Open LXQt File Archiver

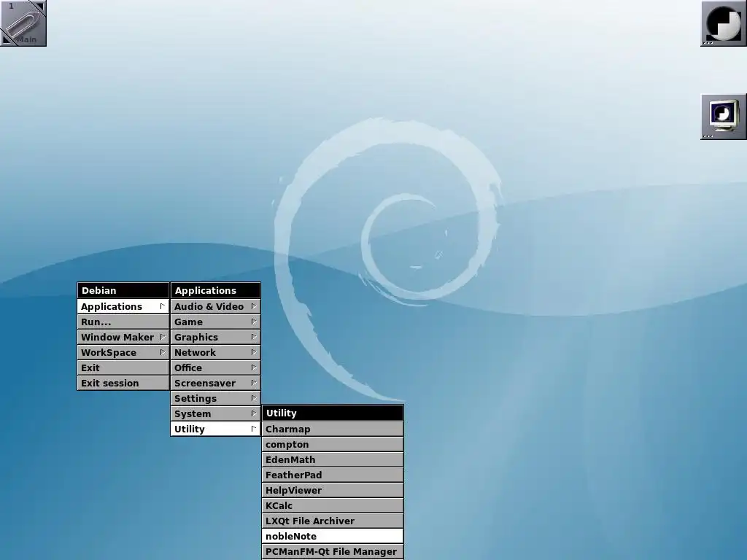[x=333, y=521]
